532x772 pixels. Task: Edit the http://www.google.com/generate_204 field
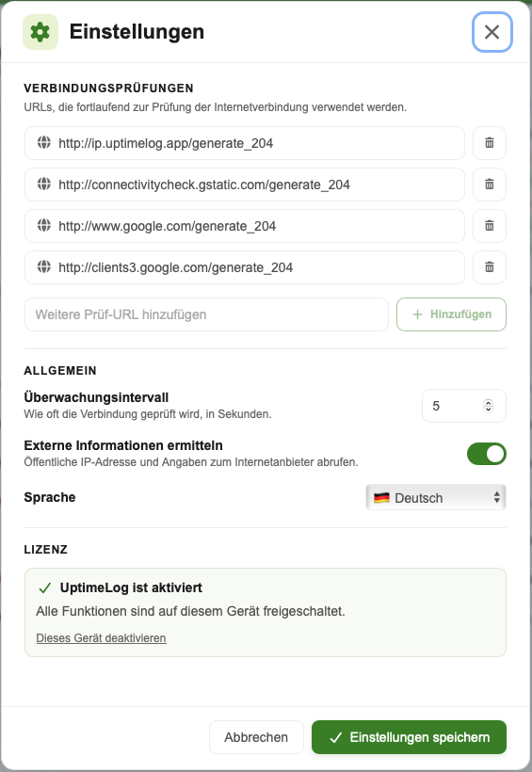tap(245, 226)
